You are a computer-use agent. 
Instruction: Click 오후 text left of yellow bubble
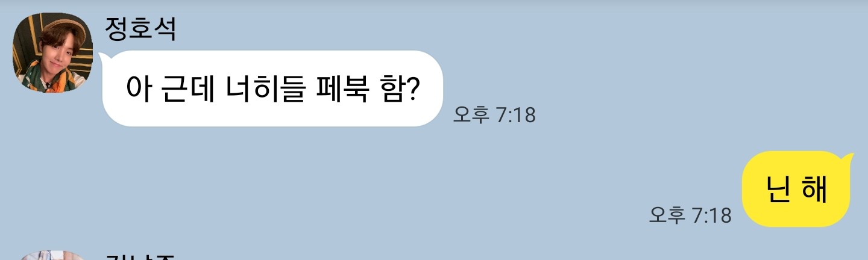pos(667,215)
